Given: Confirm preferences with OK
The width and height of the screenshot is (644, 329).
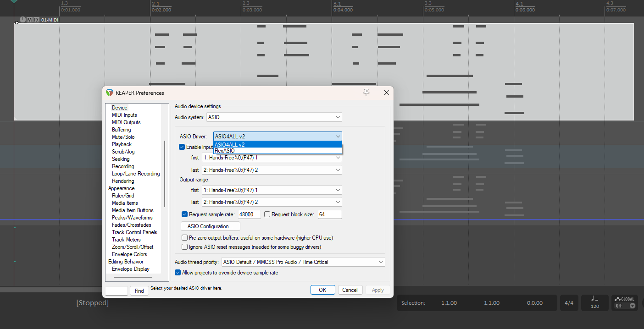Looking at the screenshot, I should click(x=322, y=290).
